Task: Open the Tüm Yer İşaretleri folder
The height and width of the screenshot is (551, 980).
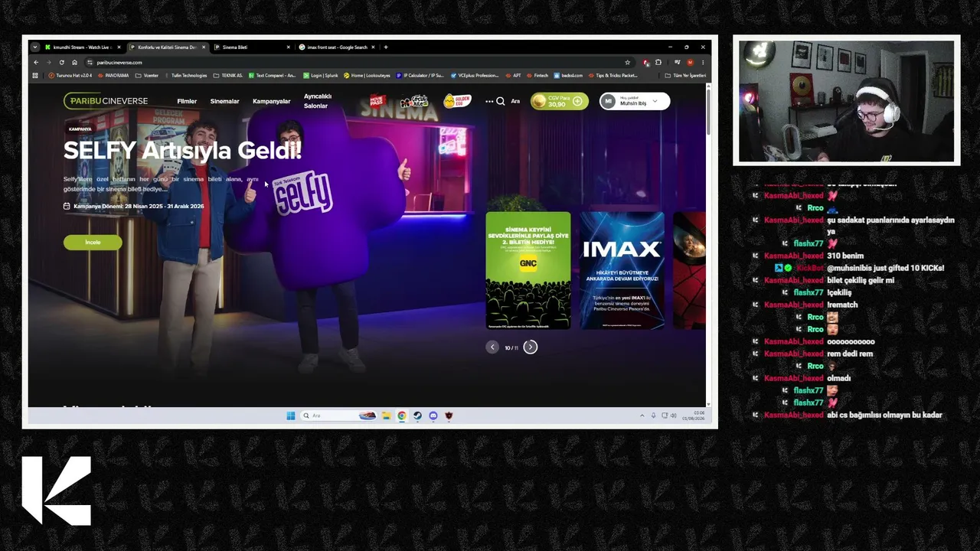Action: point(685,75)
